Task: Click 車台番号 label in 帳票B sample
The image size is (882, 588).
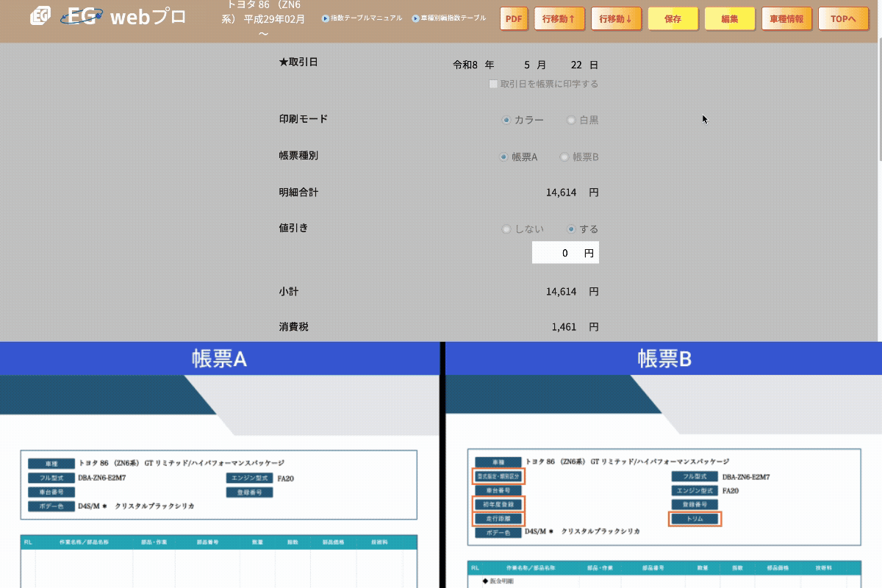Action: 498,490
